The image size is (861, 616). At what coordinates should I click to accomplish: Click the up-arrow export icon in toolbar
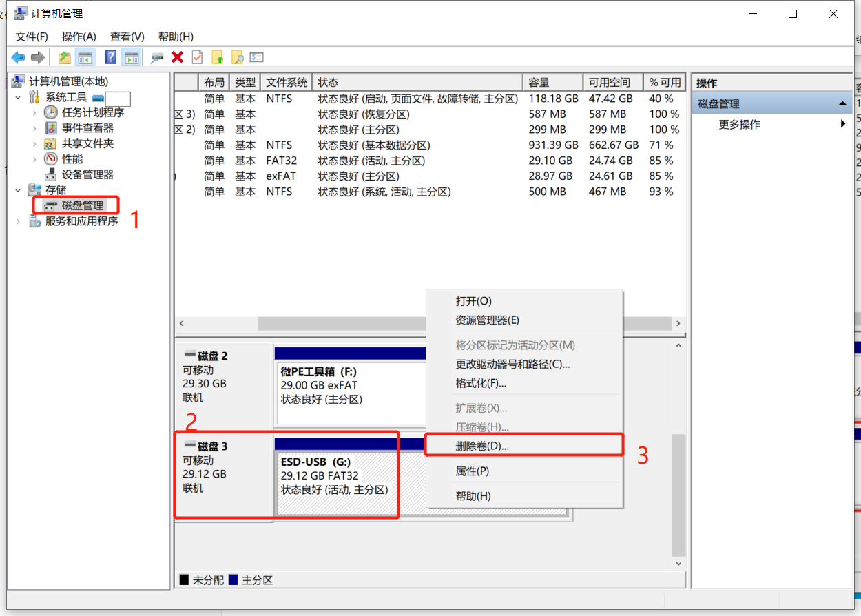(218, 57)
